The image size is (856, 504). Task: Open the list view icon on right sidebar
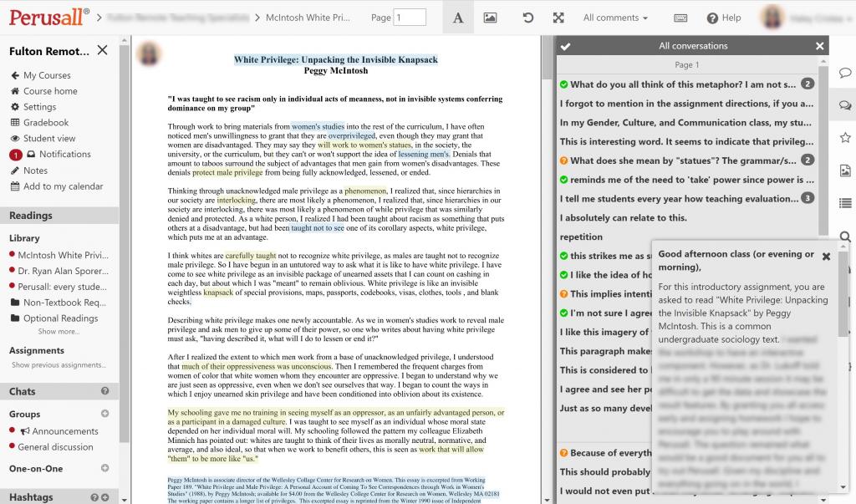point(845,201)
